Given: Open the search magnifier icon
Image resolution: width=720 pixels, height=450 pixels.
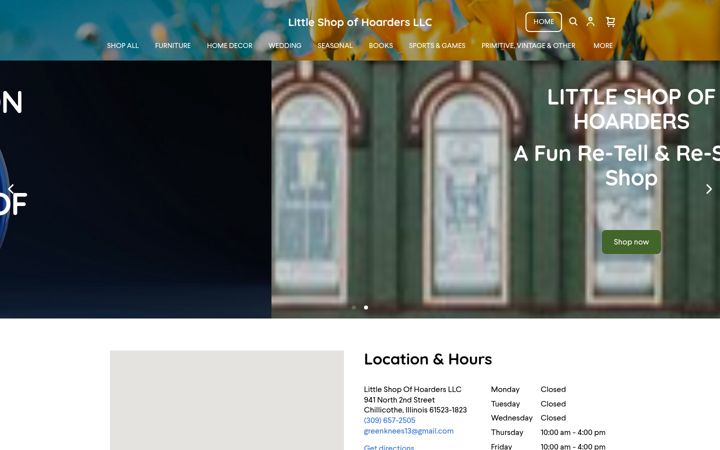Looking at the screenshot, I should pos(573,22).
